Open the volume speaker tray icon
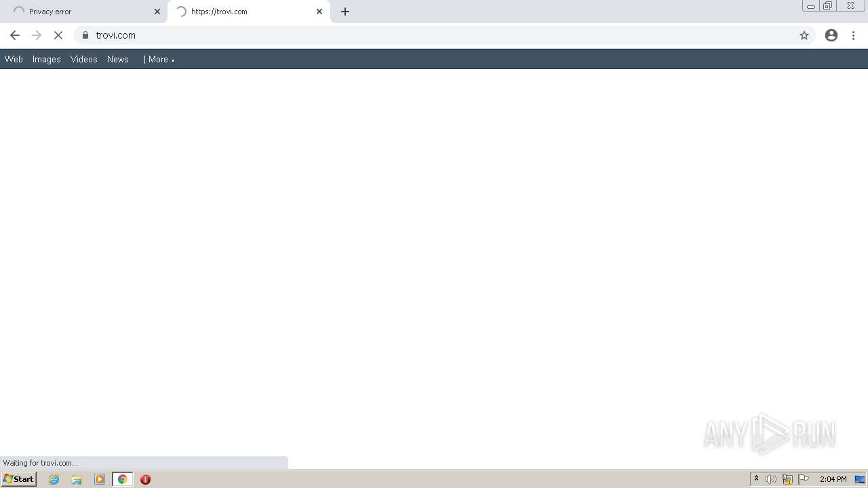The image size is (868, 488). pos(771,479)
